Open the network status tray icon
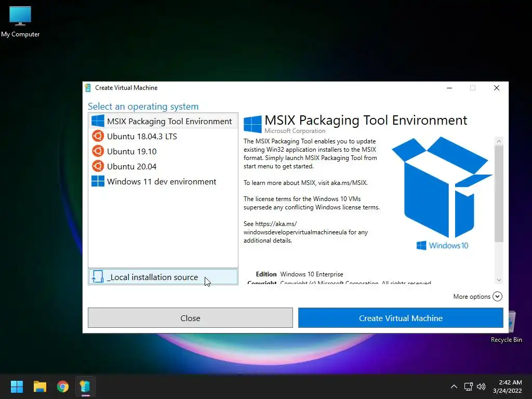Screen dimensions: 532x399 tap(469, 387)
